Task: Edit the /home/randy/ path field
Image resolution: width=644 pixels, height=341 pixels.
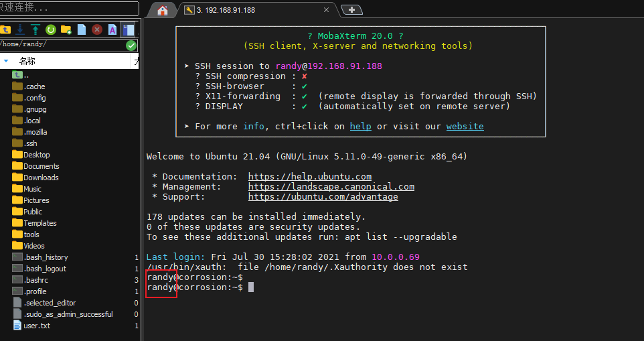Action: click(62, 45)
